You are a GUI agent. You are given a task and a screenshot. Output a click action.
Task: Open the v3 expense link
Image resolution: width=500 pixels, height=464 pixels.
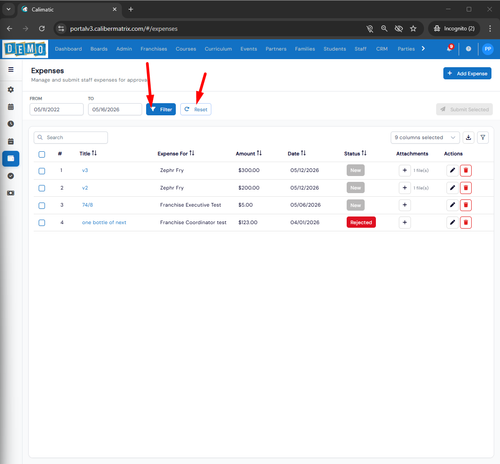[85, 170]
